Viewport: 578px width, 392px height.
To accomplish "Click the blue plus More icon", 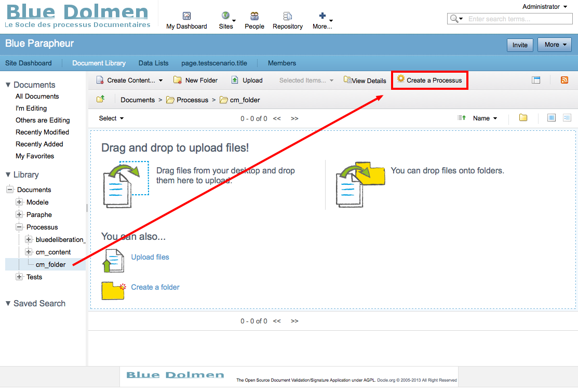I will tap(322, 16).
